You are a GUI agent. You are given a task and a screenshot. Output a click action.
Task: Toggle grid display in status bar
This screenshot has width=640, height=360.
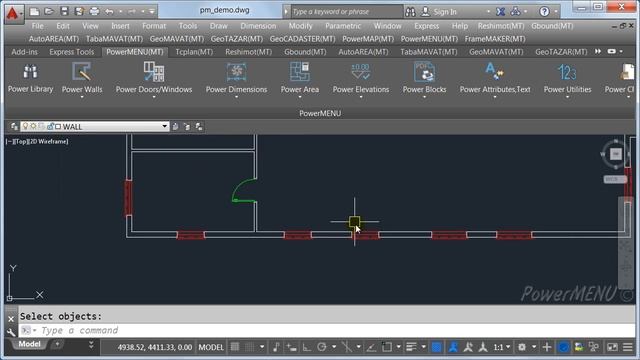click(235, 347)
